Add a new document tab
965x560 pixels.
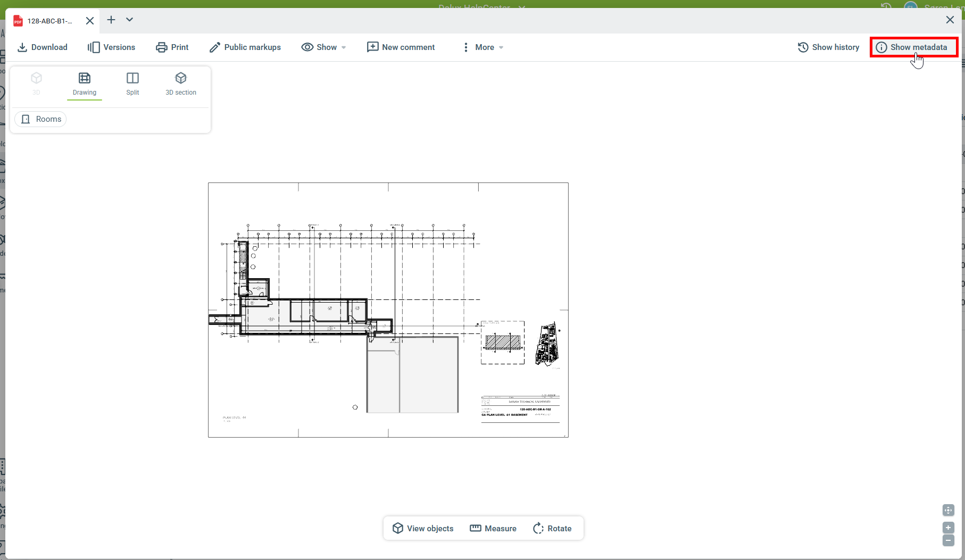coord(111,20)
